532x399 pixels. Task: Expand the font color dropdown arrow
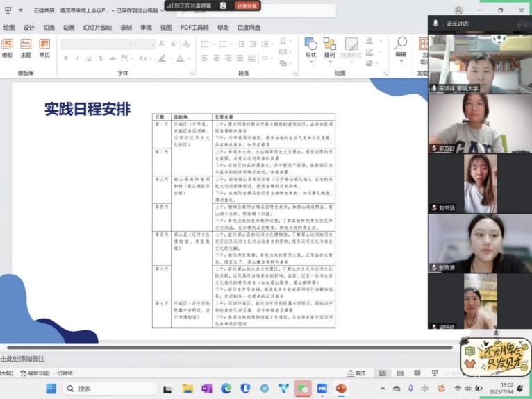189,58
